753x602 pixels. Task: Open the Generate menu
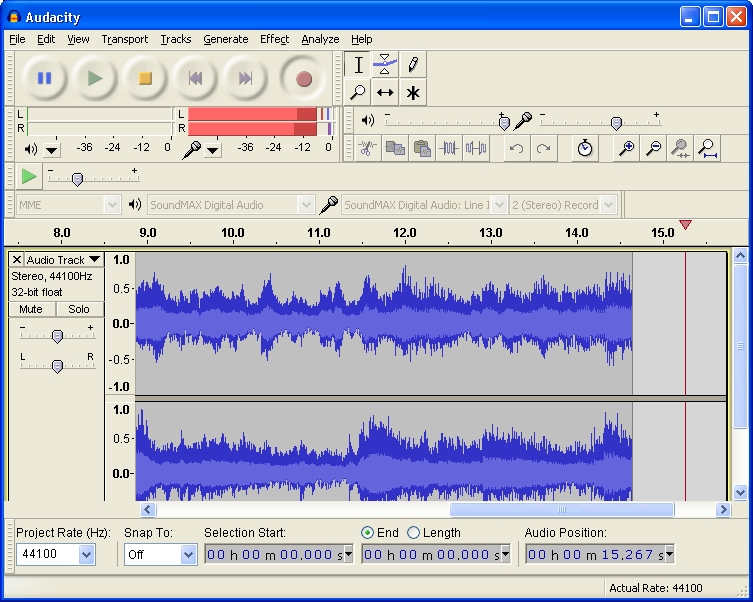coord(225,40)
